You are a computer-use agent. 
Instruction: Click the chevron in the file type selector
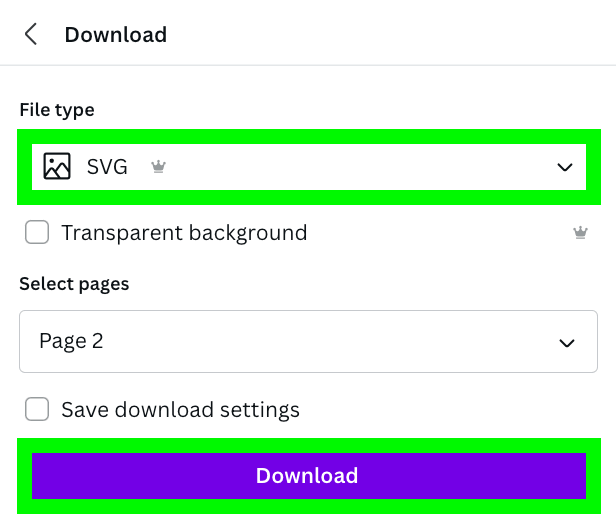[565, 168]
